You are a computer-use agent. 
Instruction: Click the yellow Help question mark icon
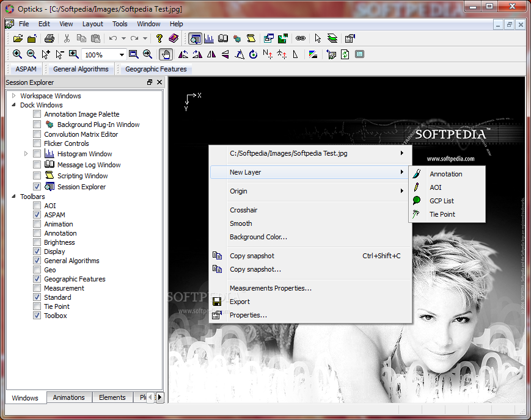click(x=159, y=38)
